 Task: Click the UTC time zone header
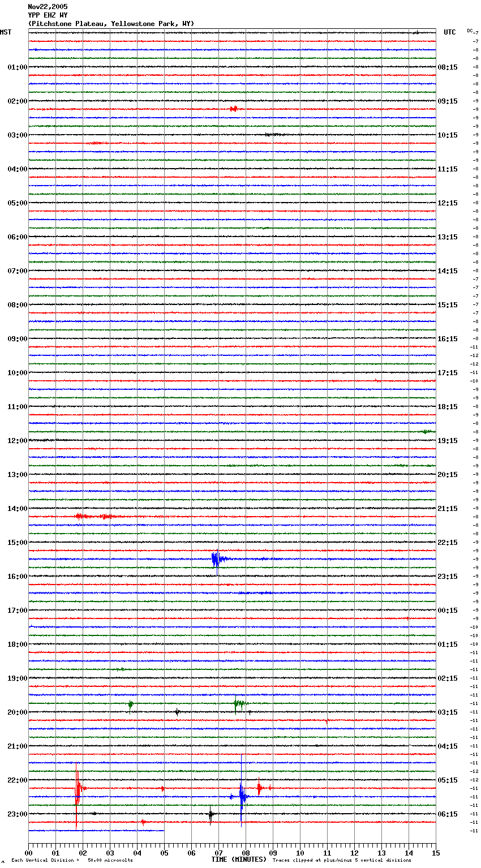[449, 32]
